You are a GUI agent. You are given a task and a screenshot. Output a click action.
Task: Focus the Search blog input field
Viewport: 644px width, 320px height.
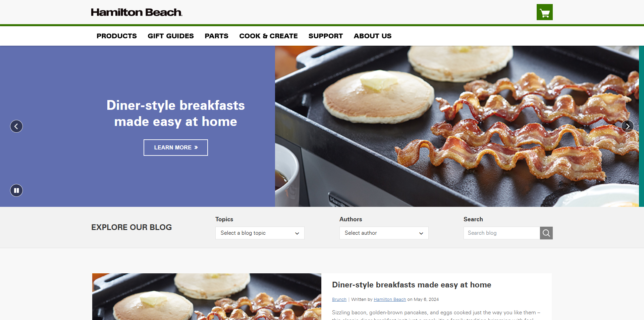point(502,233)
